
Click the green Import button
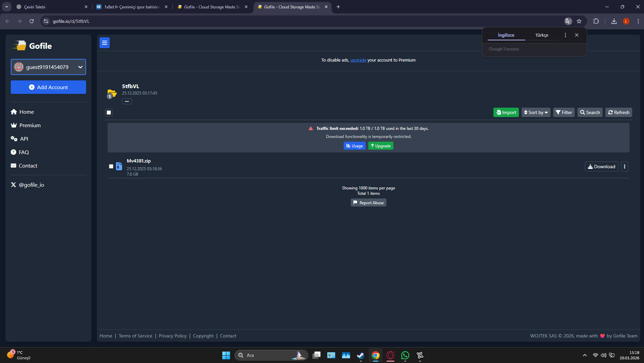(x=506, y=112)
